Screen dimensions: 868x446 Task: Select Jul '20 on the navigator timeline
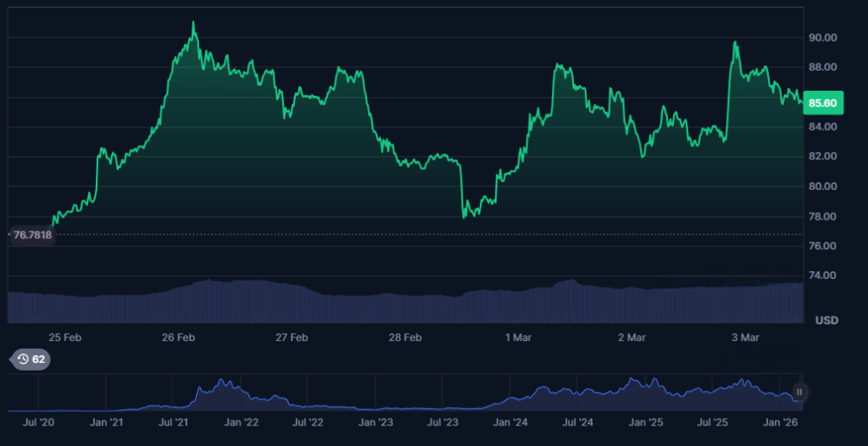click(x=39, y=423)
